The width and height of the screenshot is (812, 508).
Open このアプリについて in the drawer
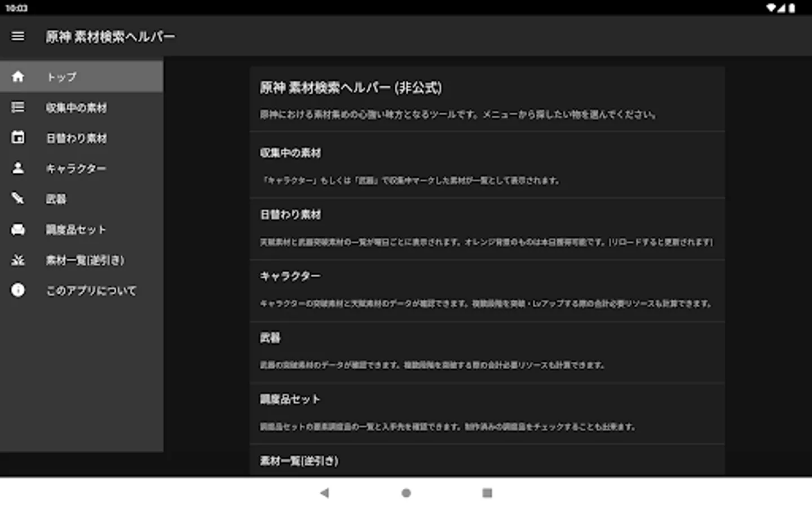(x=81, y=290)
